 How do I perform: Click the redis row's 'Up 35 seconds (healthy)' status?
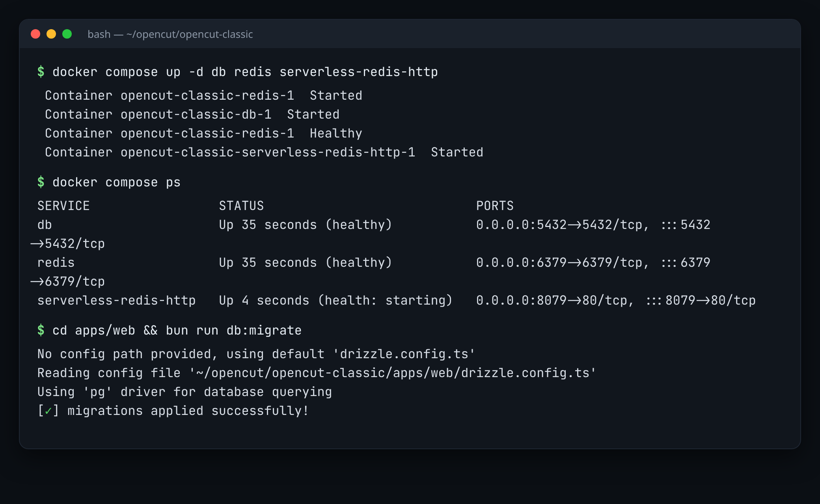point(306,262)
